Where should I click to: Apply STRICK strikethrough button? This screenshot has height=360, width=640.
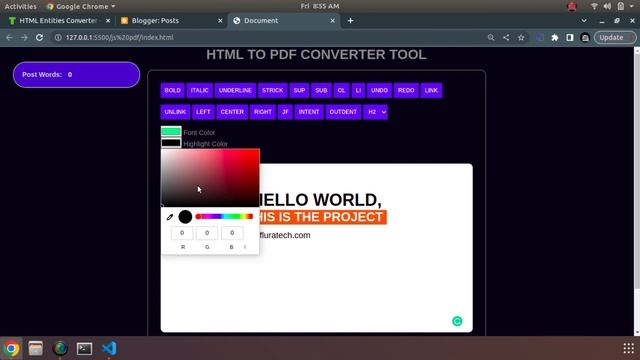tap(273, 90)
